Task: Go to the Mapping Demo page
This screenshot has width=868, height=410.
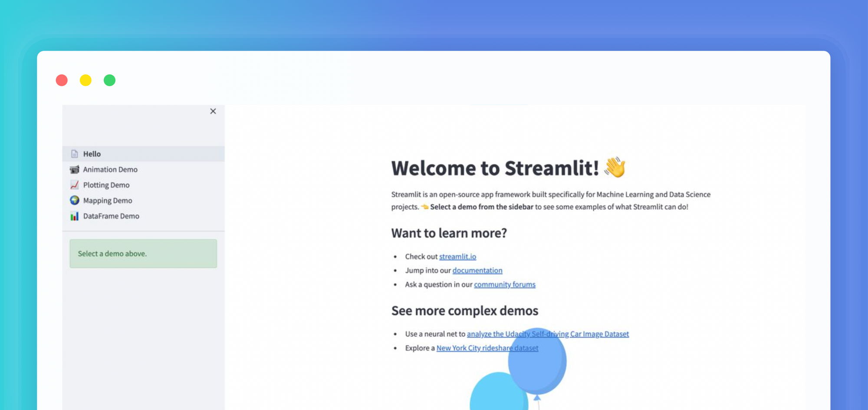Action: 108,200
